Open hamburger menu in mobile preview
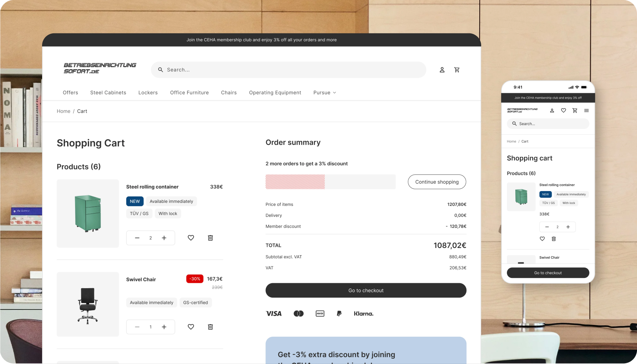 coord(587,111)
